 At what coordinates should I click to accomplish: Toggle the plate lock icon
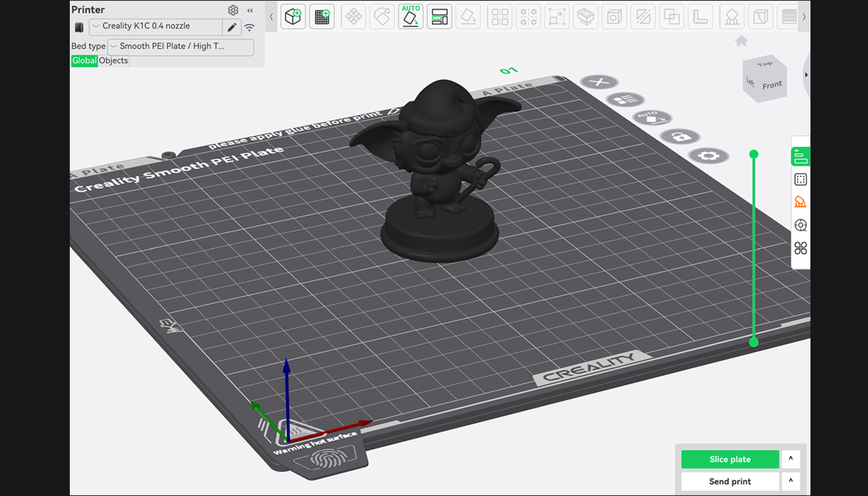680,136
